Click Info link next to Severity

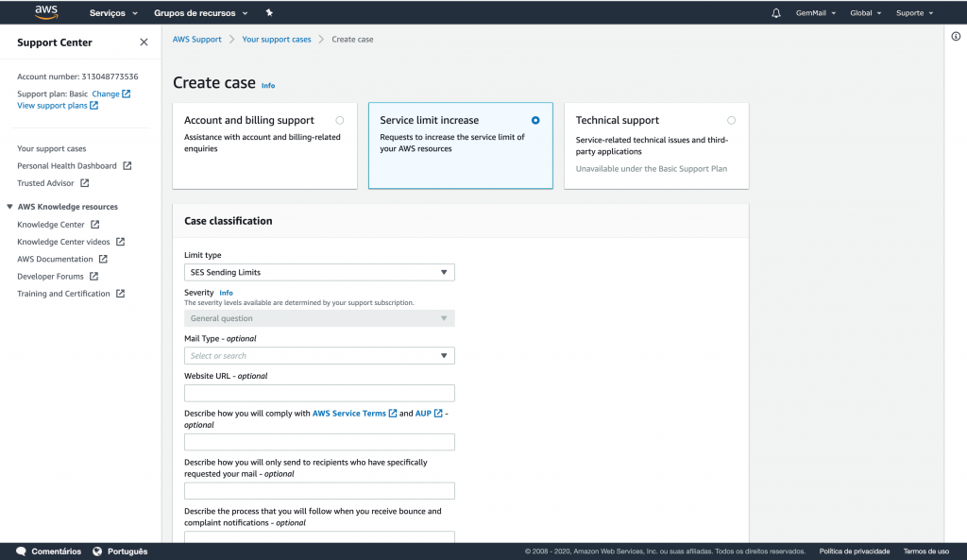(227, 293)
